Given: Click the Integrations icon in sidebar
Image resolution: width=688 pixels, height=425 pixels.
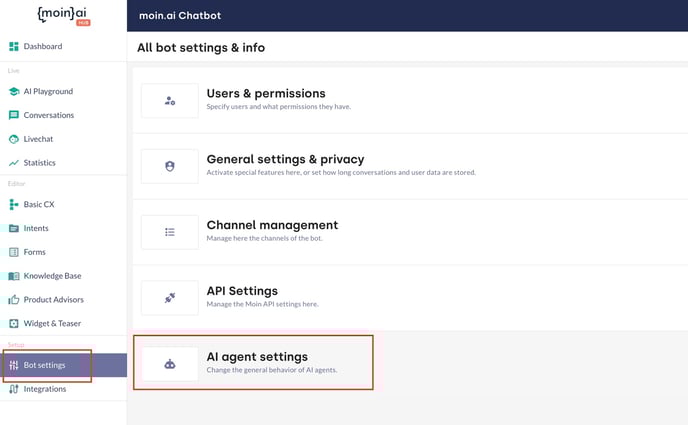Looking at the screenshot, I should [x=14, y=389].
